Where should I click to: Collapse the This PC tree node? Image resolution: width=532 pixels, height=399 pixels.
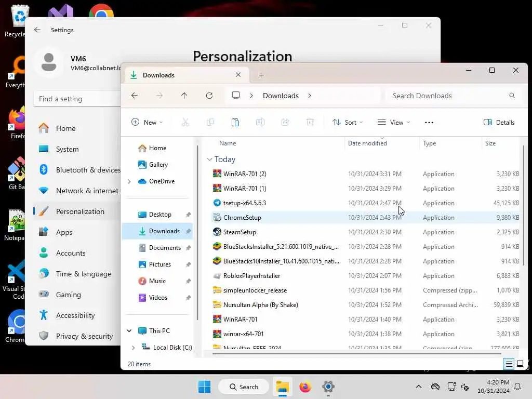tap(129, 331)
